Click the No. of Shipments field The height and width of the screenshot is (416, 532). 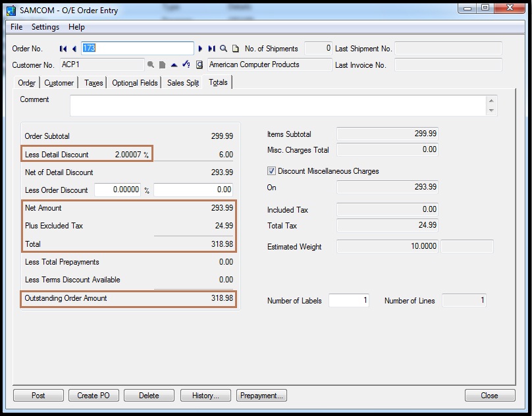(318, 48)
